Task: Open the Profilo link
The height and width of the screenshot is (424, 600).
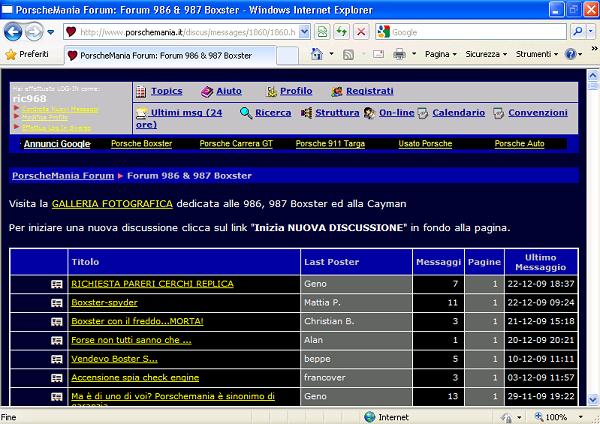Action: pos(296,91)
